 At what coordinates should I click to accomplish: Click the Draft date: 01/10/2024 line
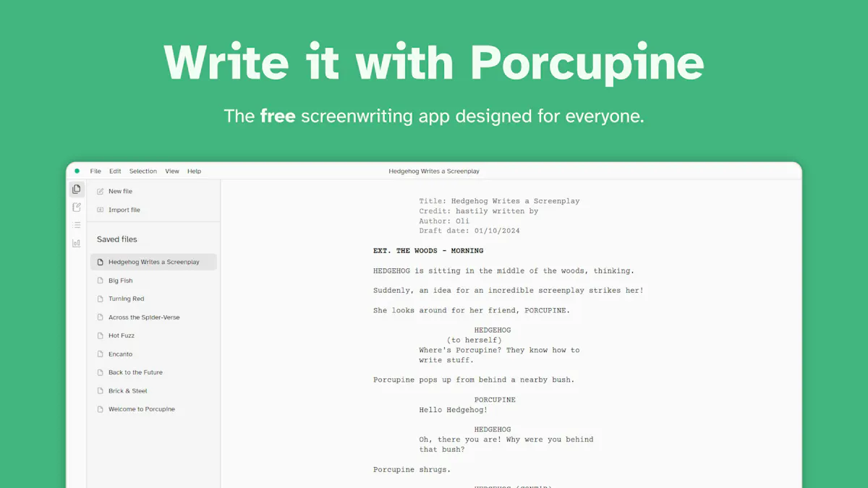(x=469, y=231)
